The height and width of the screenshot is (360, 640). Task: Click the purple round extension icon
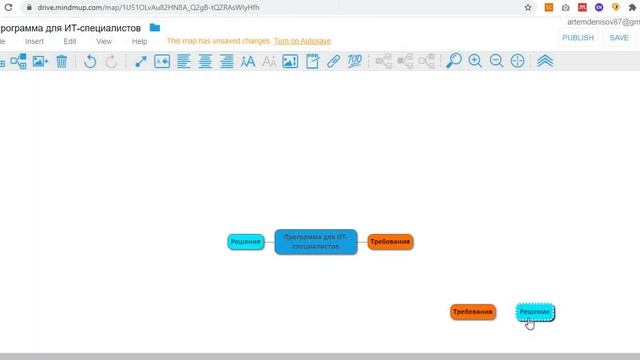(599, 7)
